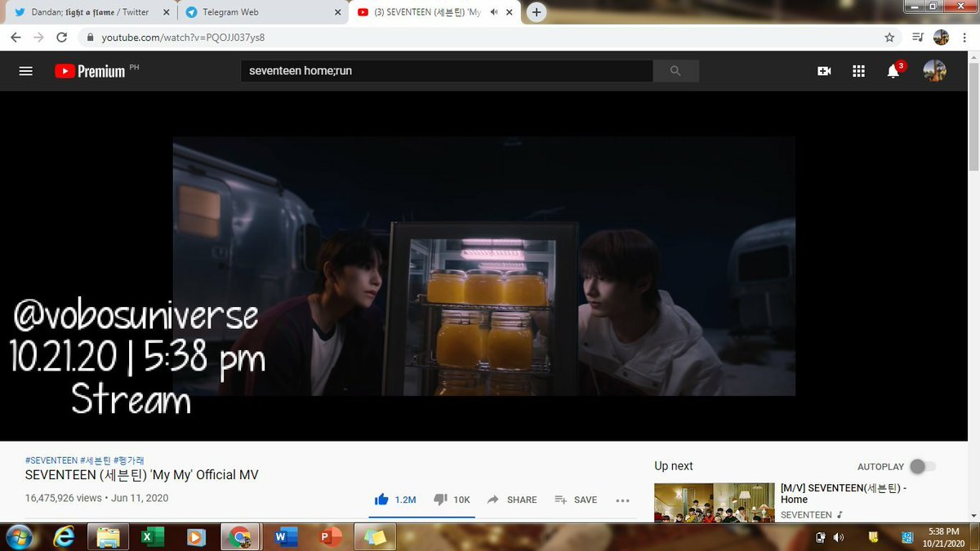Open Word from the taskbar
Image resolution: width=980 pixels, height=551 pixels.
click(285, 537)
